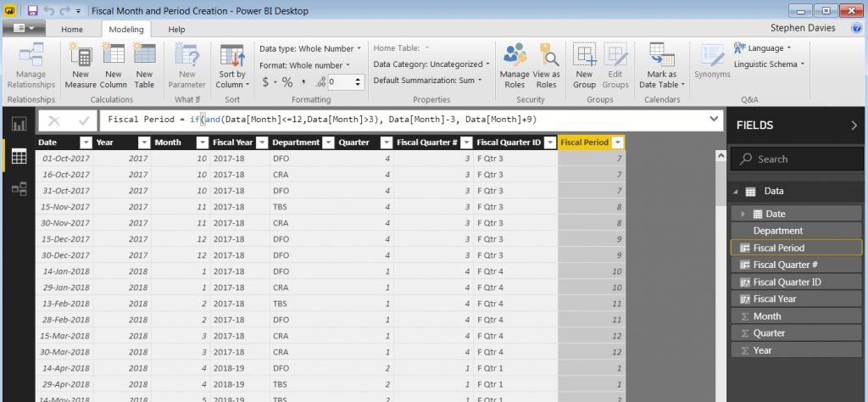Select Fiscal Quarter ID field in list
Screen dimensions: 868x402
(x=787, y=282)
